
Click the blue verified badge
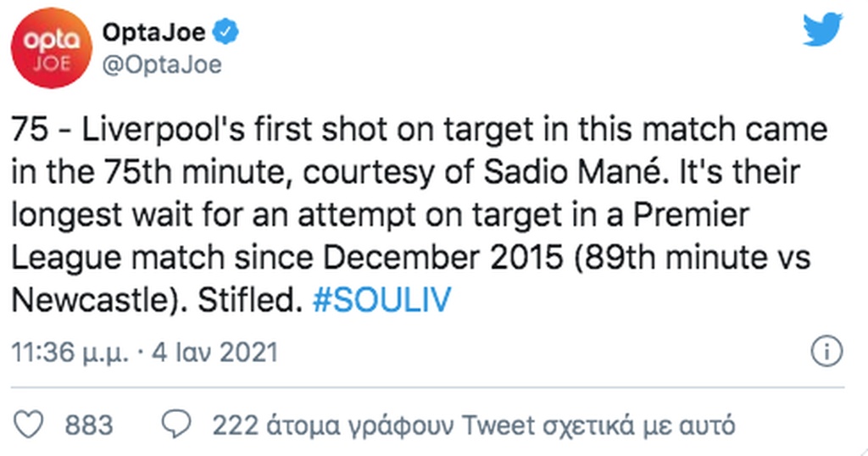click(225, 32)
